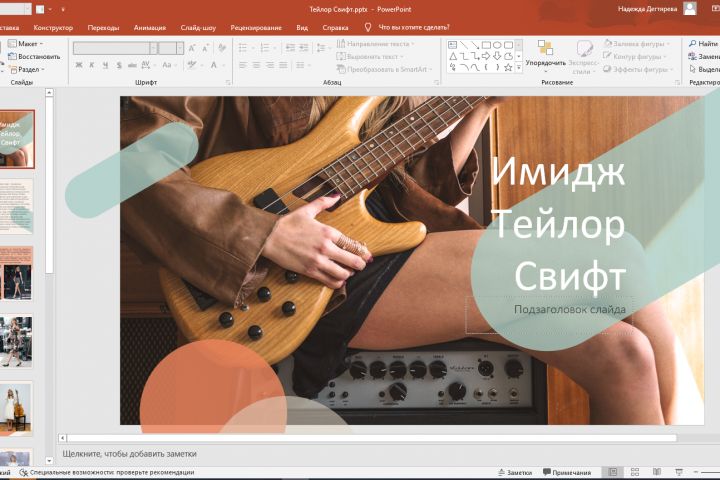This screenshot has width=720, height=480.
Task: Toggle italic (К) formatting
Action: pos(92,65)
